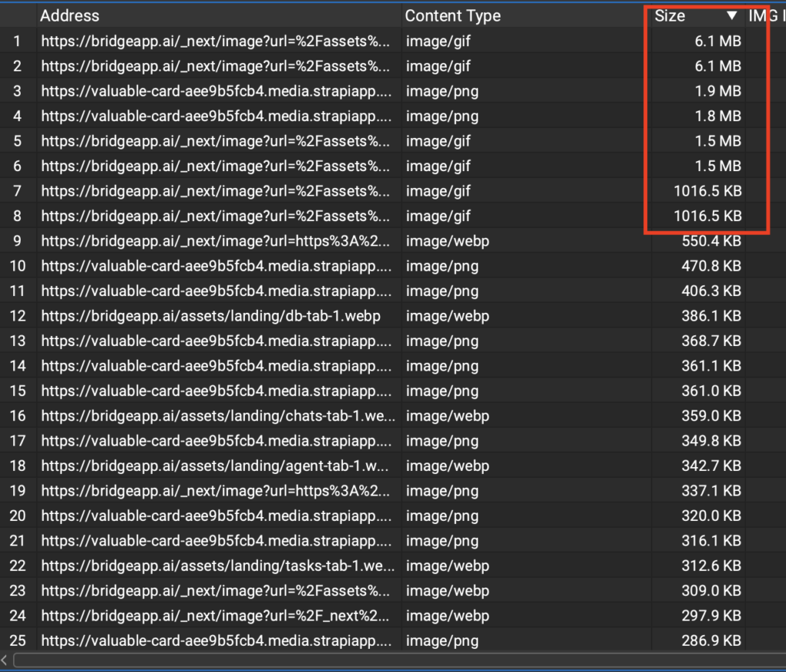The image size is (786, 672).
Task: Sort by the Content Type column header
Action: pyautogui.click(x=452, y=15)
